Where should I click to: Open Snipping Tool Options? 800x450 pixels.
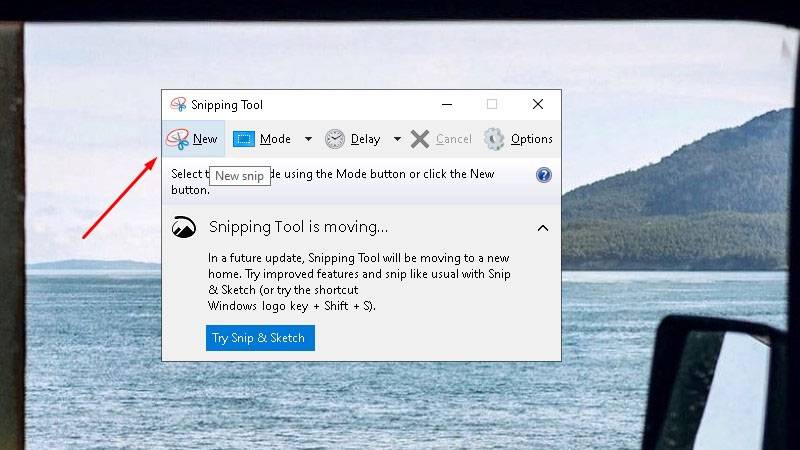click(518, 139)
